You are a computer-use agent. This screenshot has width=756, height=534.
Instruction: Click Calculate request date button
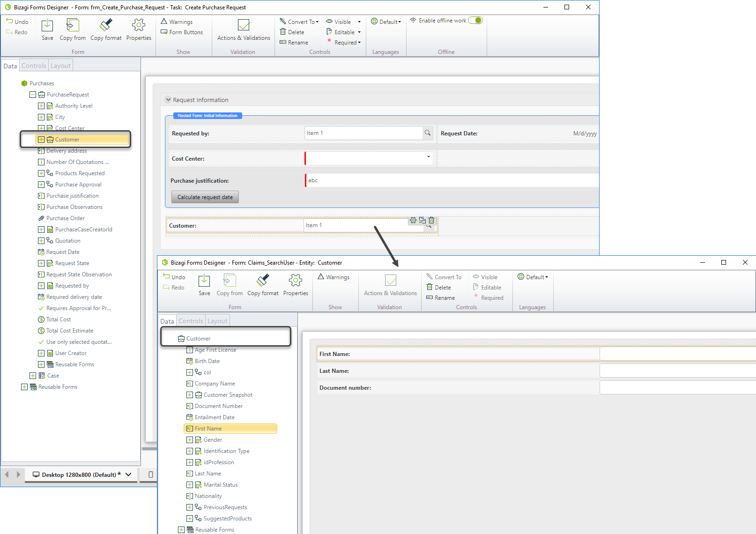pos(205,197)
